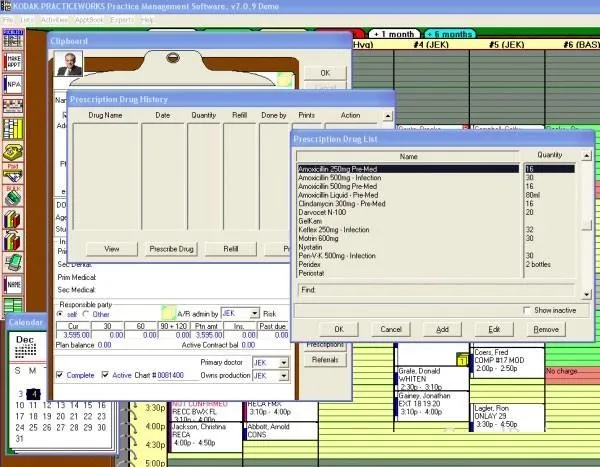Select Keflex 250mg - Infection row
The image size is (600, 467).
[x=408, y=230]
